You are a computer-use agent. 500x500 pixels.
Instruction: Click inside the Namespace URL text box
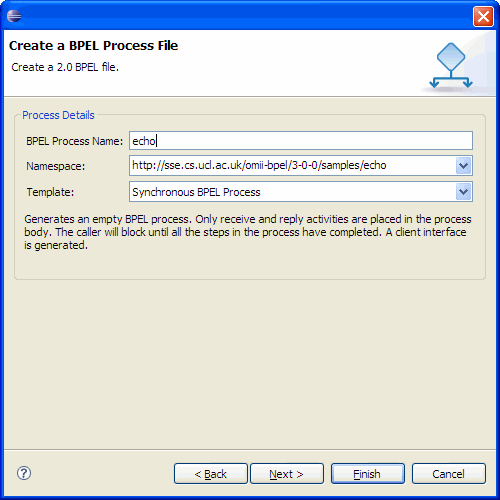293,165
